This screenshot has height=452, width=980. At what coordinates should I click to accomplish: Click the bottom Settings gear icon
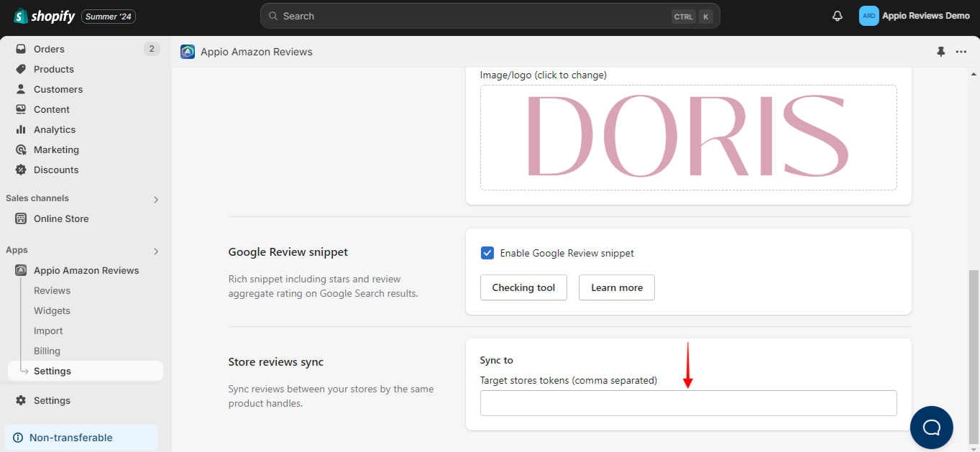(21, 400)
